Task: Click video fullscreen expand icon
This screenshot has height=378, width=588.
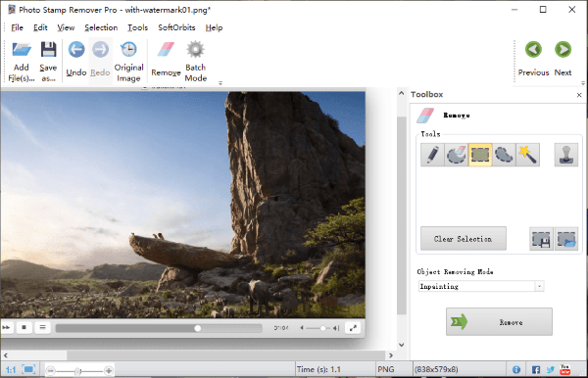Action: (x=353, y=328)
